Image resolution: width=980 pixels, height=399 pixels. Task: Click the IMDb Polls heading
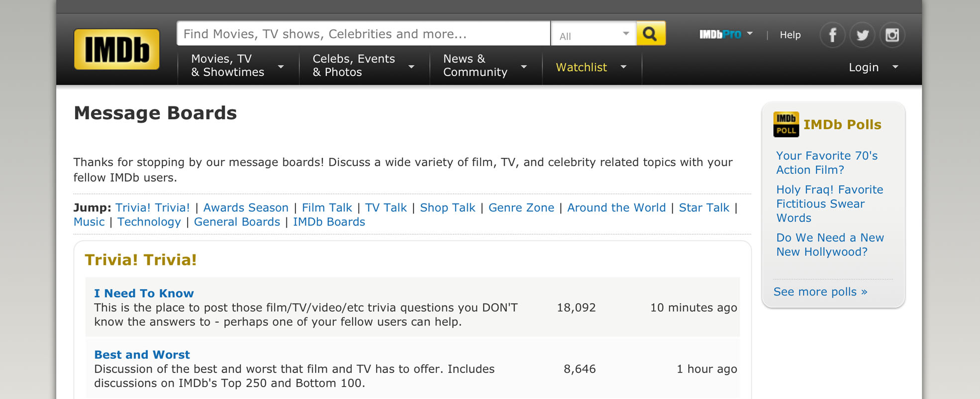pyautogui.click(x=842, y=125)
